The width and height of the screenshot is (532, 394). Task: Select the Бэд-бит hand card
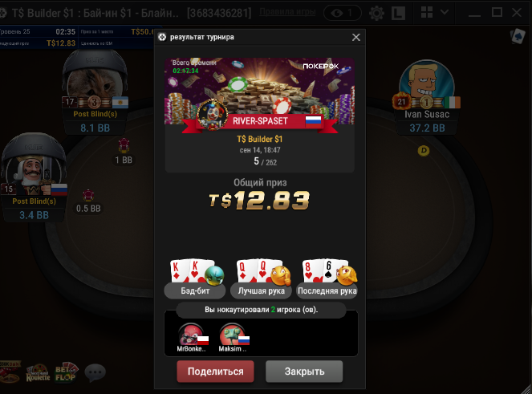coord(195,278)
